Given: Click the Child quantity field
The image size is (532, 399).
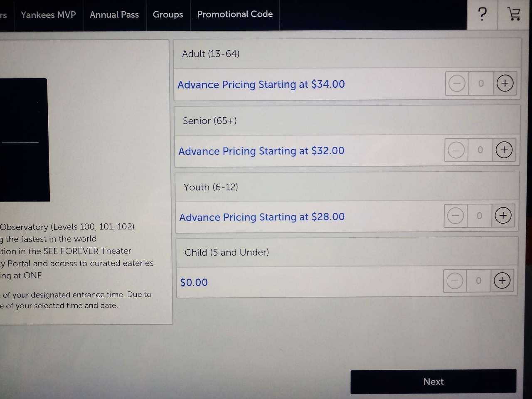Looking at the screenshot, I should [478, 281].
